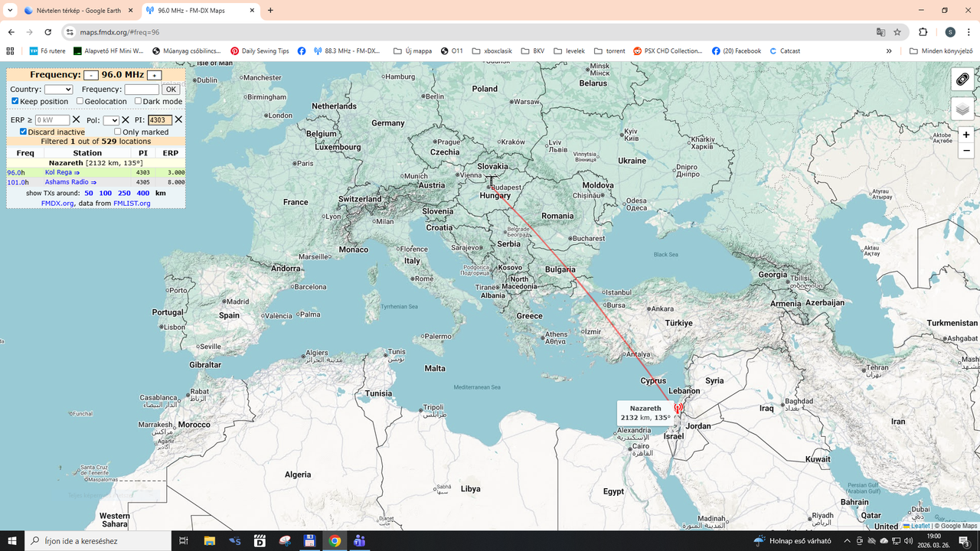Switch to the Google Earth tab
Screen dimensions: 980x551
(77, 11)
